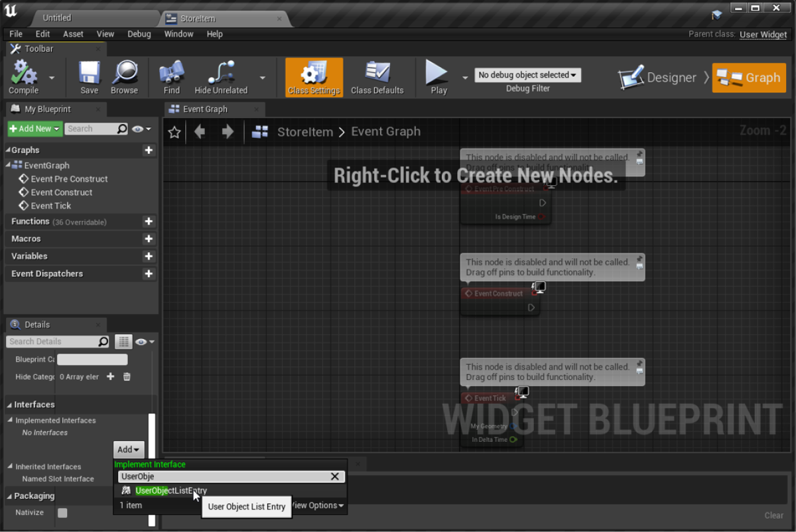The image size is (796, 532).
Task: Select UserObjectListEntry from the interface list
Action: (170, 491)
